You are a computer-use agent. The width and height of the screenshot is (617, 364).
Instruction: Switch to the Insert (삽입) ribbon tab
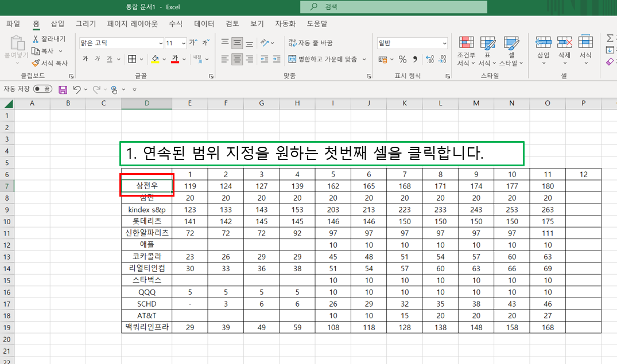coord(57,24)
